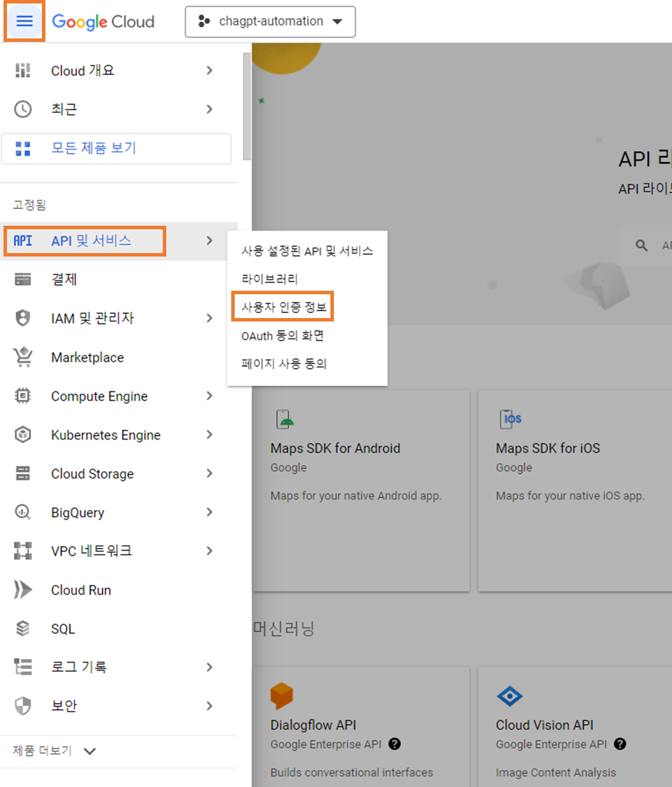This screenshot has width=672, height=787.
Task: Click the 결제 billing card icon
Action: (22, 279)
